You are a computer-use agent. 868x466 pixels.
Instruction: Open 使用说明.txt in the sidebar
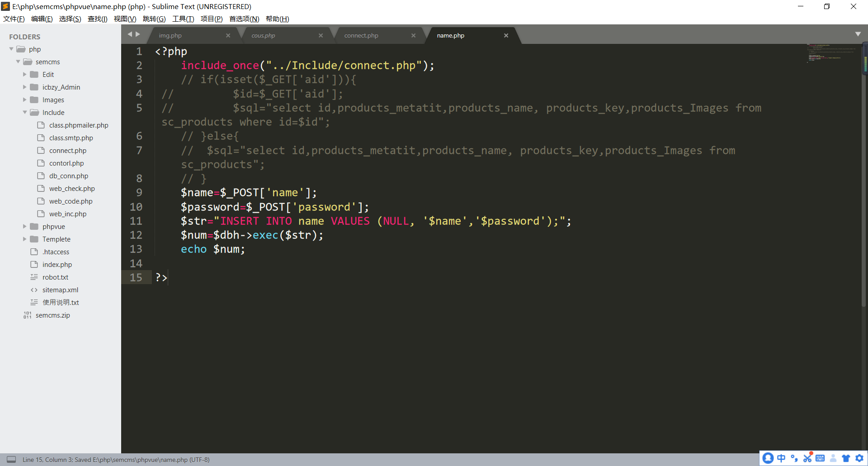click(x=61, y=302)
